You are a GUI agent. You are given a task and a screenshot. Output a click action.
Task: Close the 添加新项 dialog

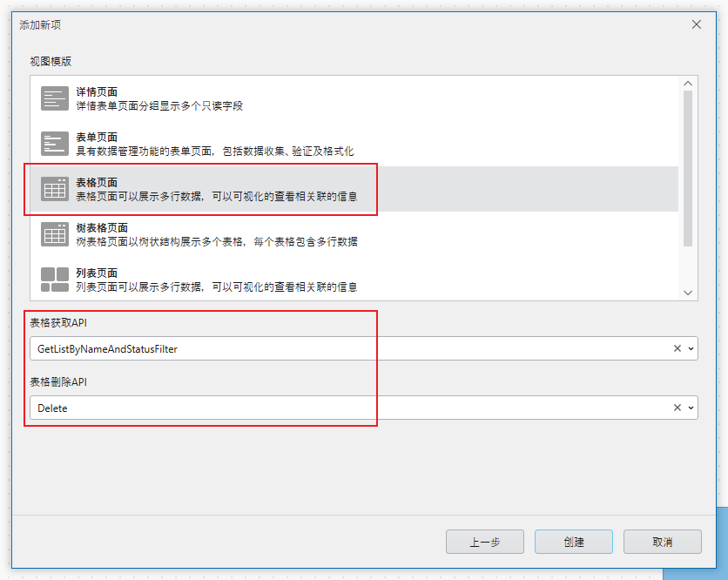click(x=696, y=24)
